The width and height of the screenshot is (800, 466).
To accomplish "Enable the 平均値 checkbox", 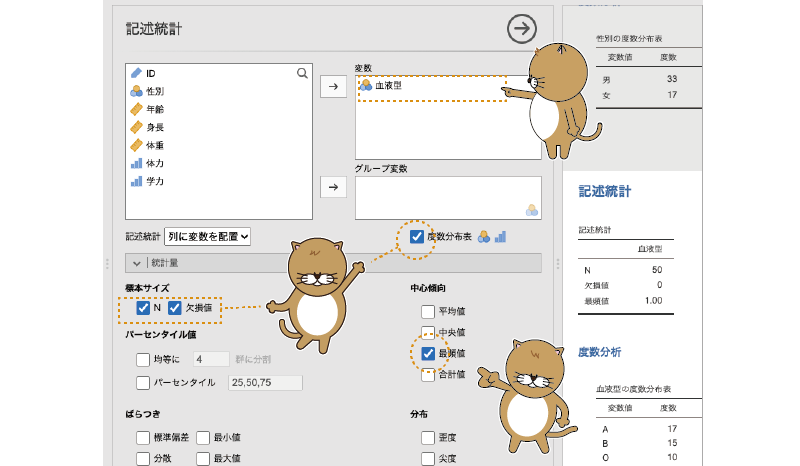I will (428, 311).
